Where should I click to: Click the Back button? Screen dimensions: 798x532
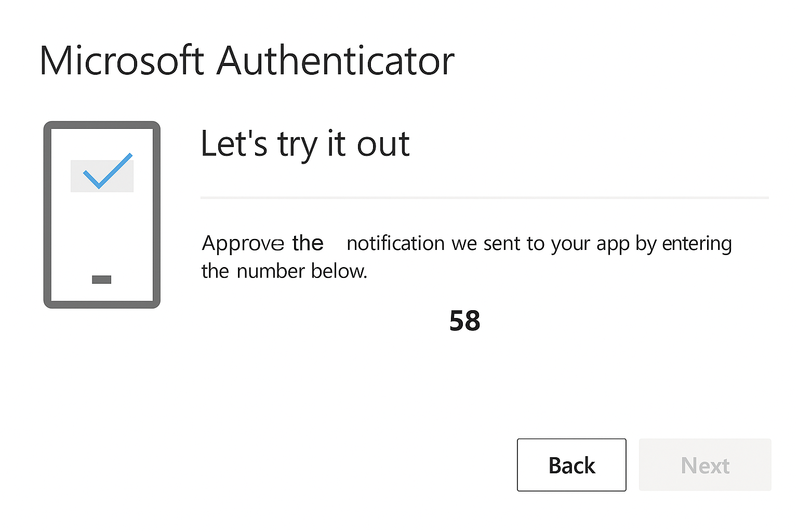coord(571,465)
